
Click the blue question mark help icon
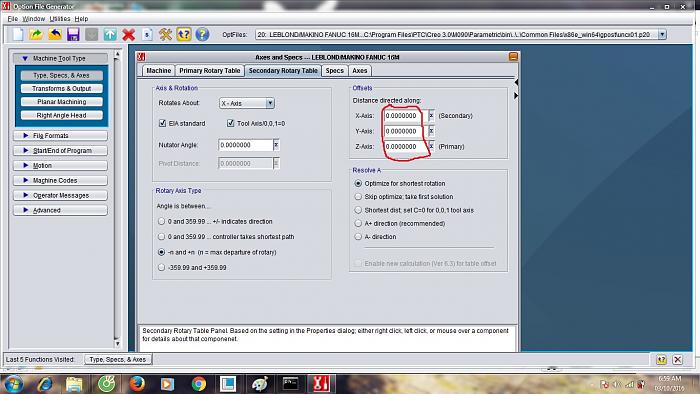202,34
